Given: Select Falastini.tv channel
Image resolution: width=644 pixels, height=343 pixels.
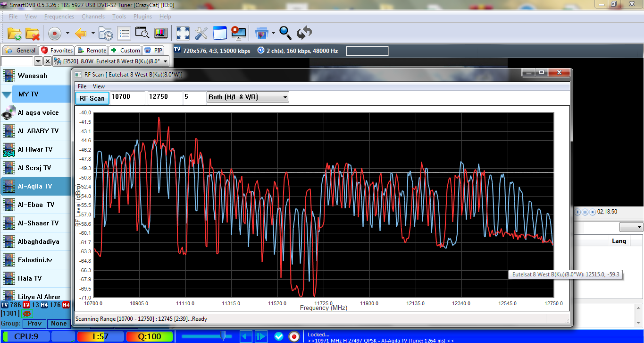Looking at the screenshot, I should coord(35,260).
